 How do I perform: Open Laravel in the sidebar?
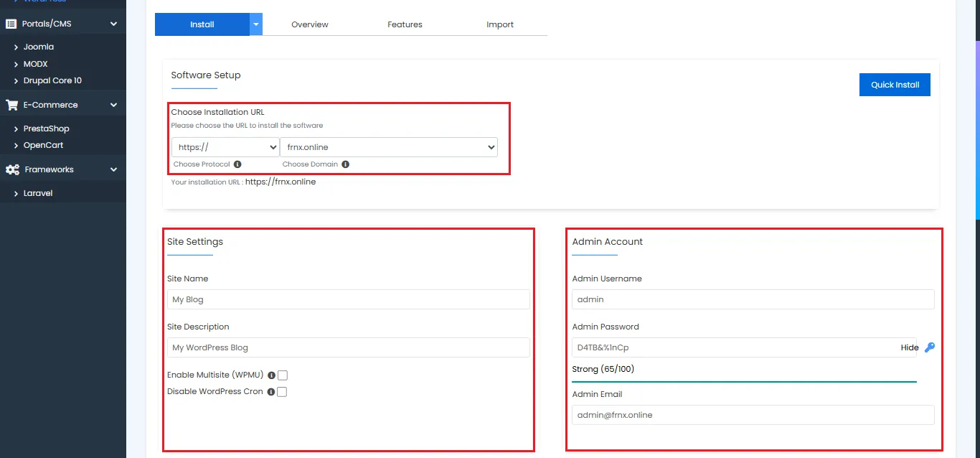(x=38, y=193)
